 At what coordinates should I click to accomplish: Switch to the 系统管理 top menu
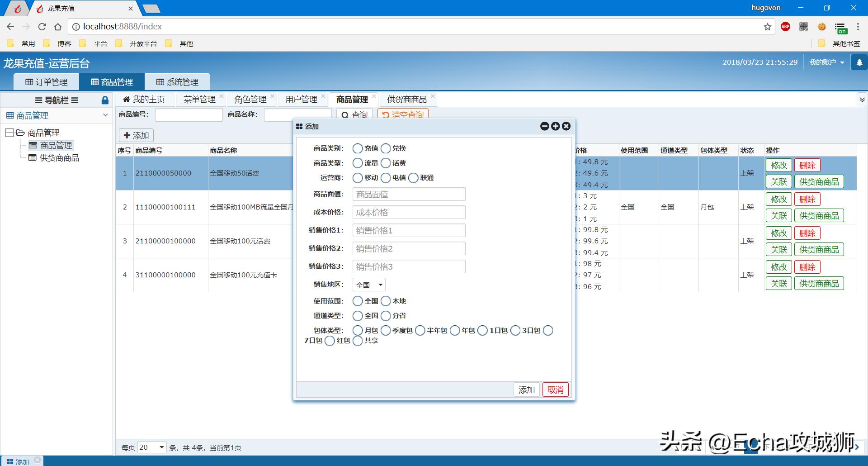(177, 82)
